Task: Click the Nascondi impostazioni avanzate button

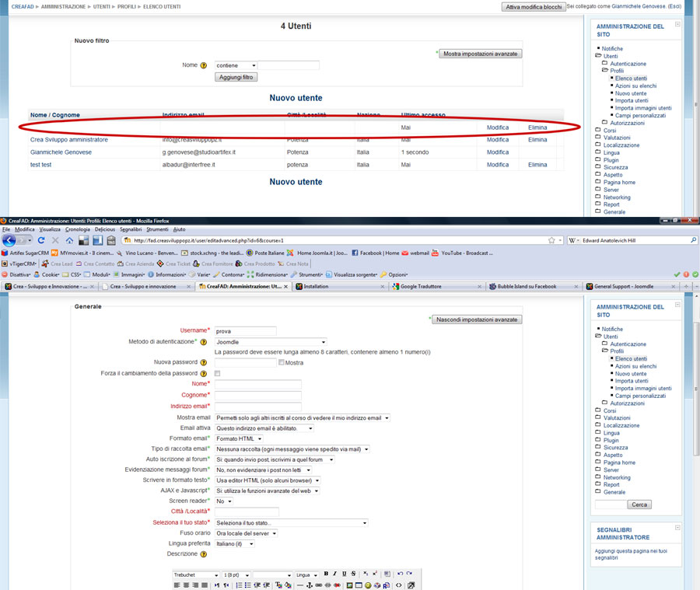Action: pyautogui.click(x=478, y=319)
